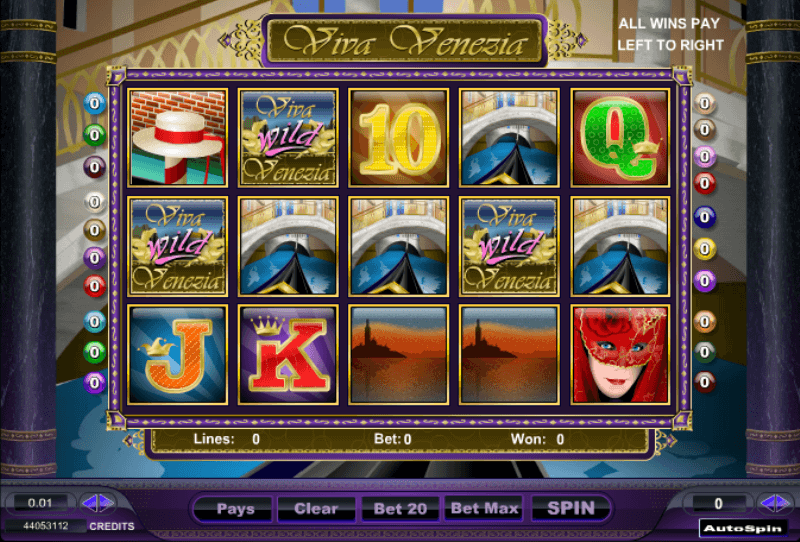Image resolution: width=800 pixels, height=542 pixels.
Task: Click the green Q symbol
Action: pos(620,138)
